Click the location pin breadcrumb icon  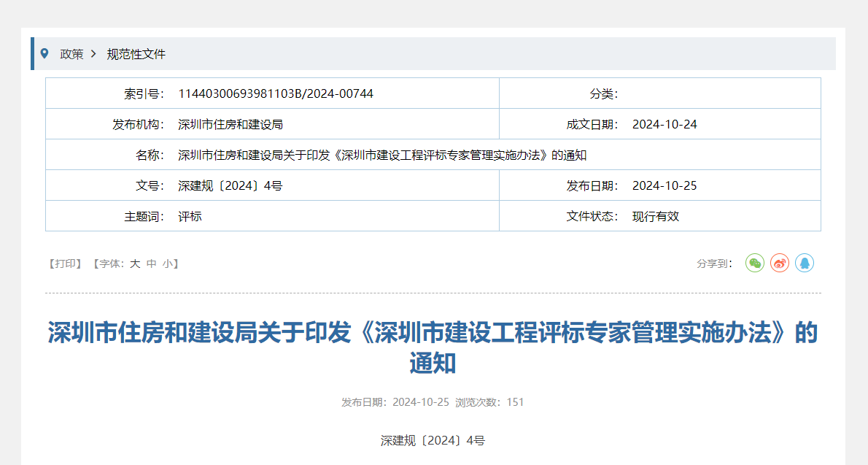[45, 53]
